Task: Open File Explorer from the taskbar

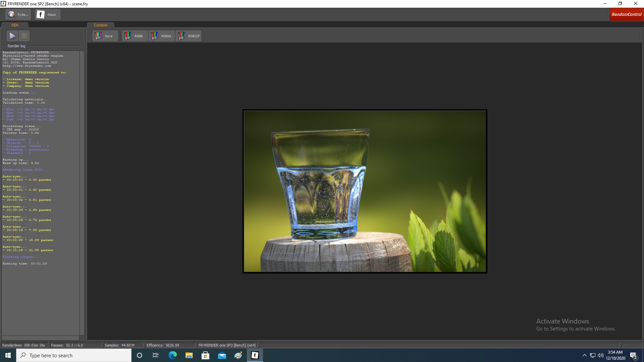Action: (189, 355)
